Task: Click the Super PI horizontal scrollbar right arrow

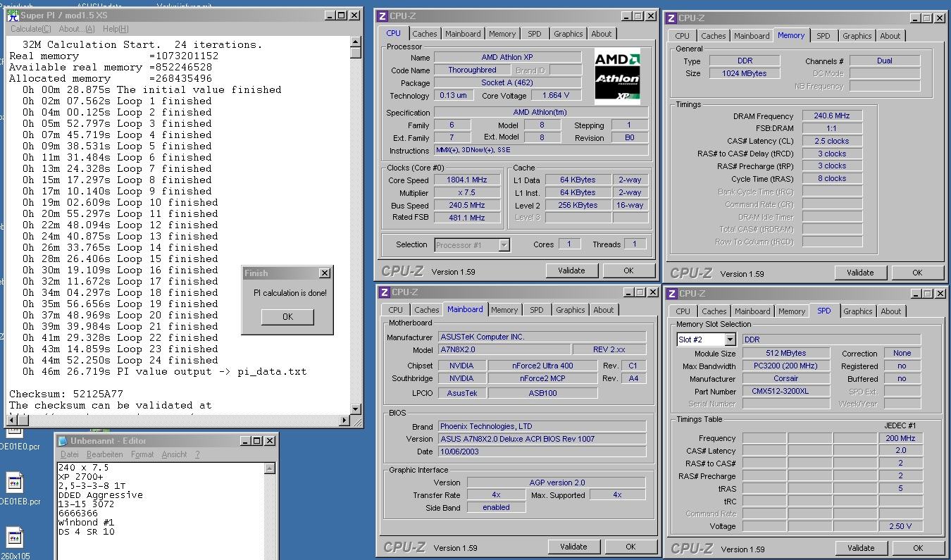Action: (x=345, y=421)
